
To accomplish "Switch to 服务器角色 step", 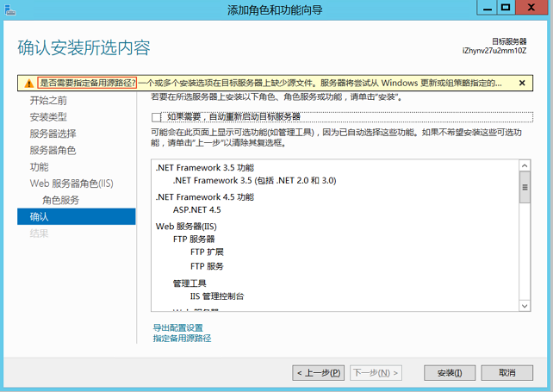I will tap(53, 150).
